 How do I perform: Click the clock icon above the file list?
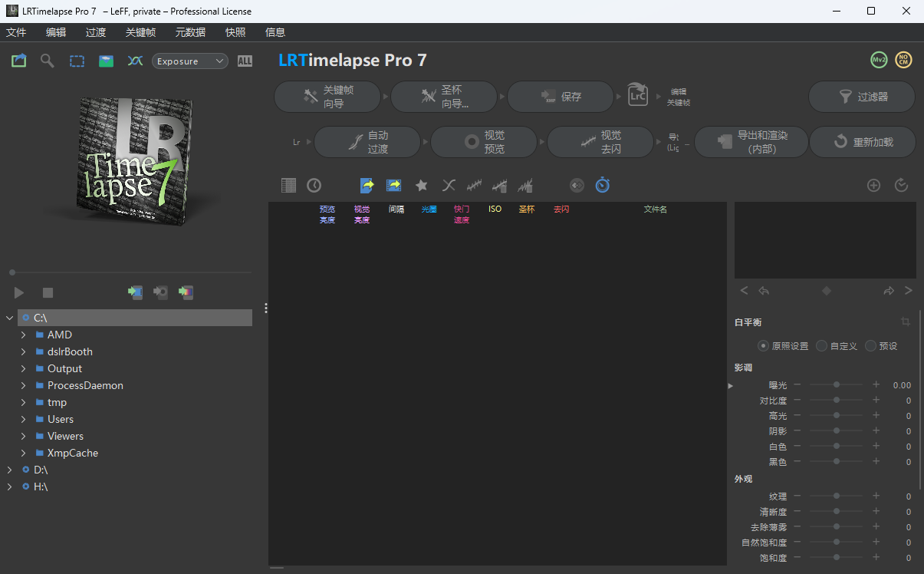(x=314, y=185)
